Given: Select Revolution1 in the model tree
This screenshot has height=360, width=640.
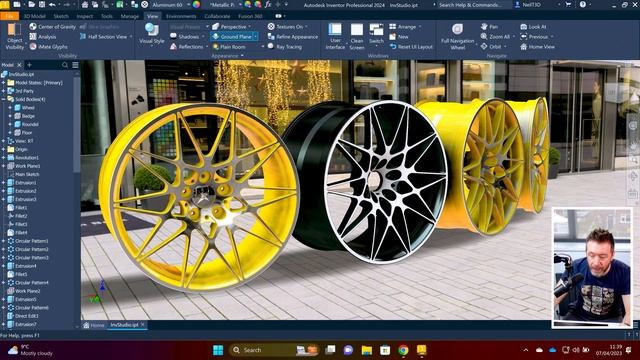Looking at the screenshot, I should (x=23, y=158).
